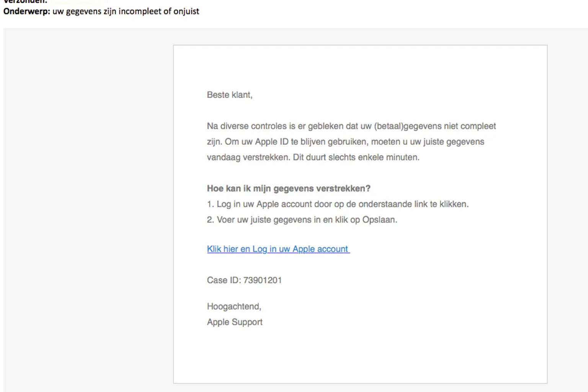Click the line starting 'Na diverse controles'
This screenshot has width=588, height=392.
268,126
